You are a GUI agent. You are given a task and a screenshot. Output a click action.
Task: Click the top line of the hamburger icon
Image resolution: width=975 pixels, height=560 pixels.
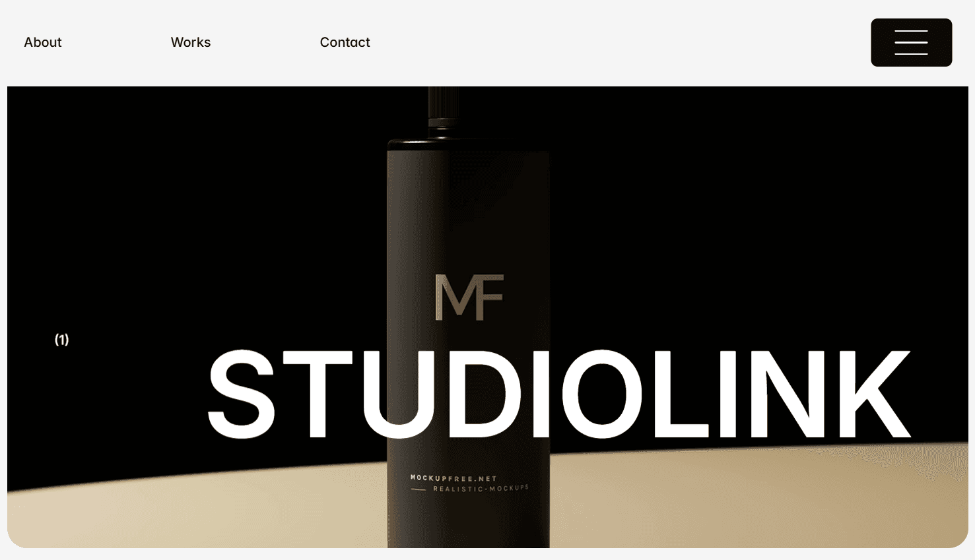pos(911,31)
